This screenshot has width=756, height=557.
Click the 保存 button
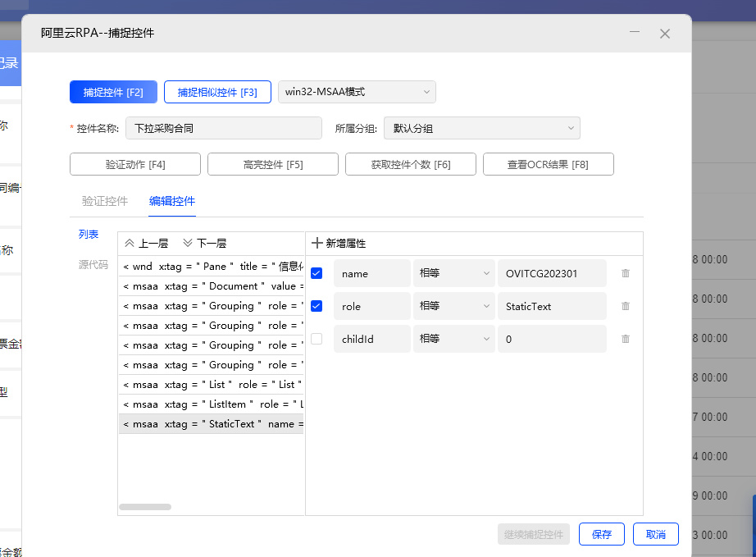click(602, 534)
